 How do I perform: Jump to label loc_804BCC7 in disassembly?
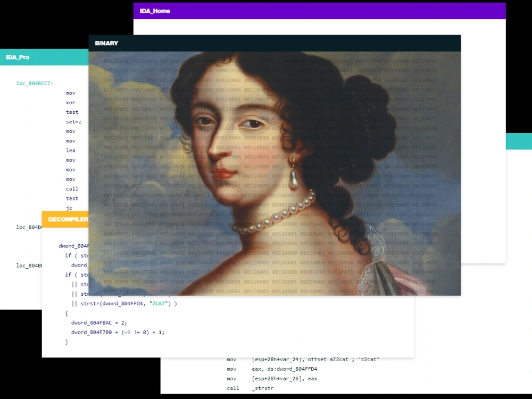tap(34, 84)
